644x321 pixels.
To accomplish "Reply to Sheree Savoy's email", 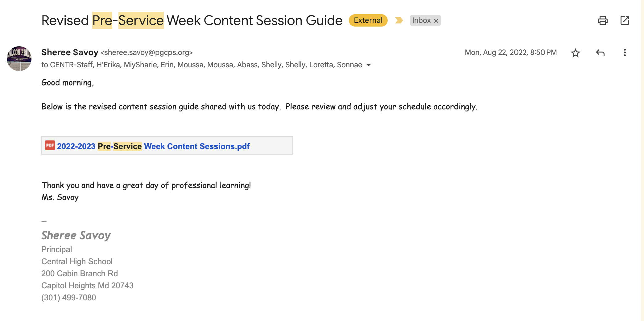I will point(600,53).
